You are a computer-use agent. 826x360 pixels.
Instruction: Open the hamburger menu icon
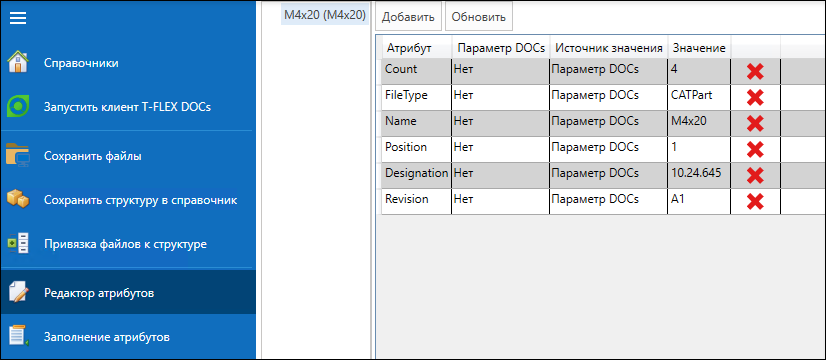click(x=17, y=18)
